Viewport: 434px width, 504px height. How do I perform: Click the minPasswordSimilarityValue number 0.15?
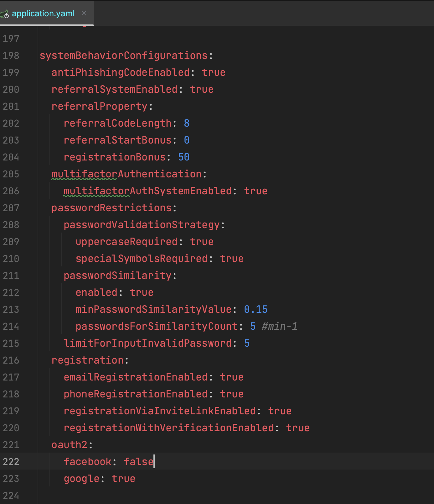[256, 309]
